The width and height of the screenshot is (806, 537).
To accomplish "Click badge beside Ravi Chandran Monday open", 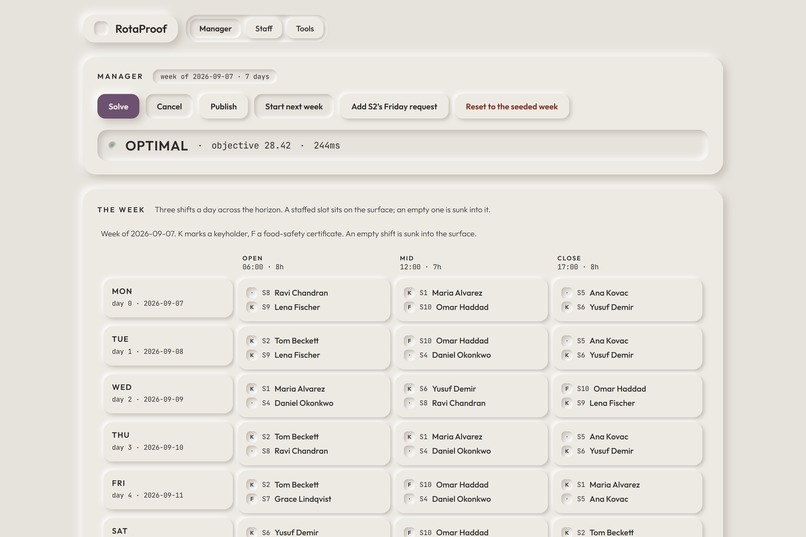I will (251, 293).
